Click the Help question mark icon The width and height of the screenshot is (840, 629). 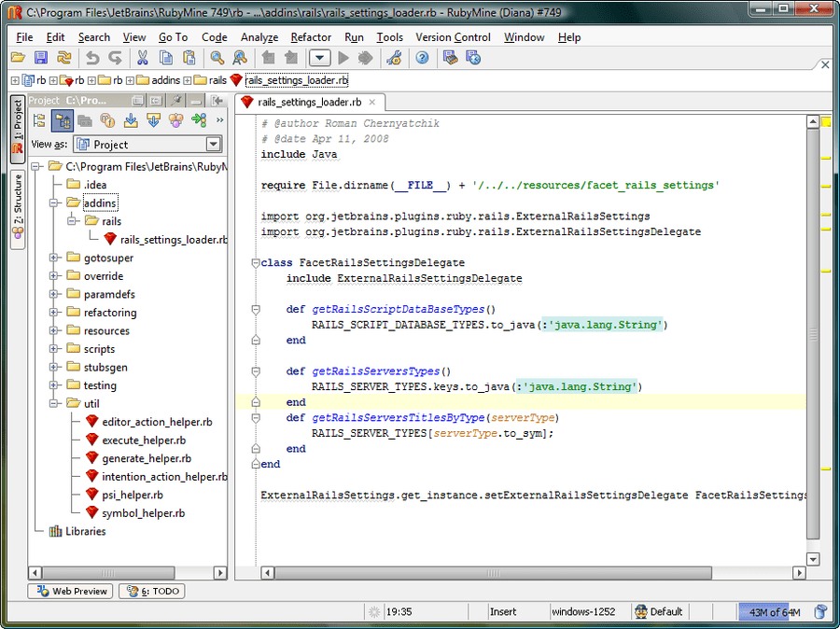click(x=422, y=58)
